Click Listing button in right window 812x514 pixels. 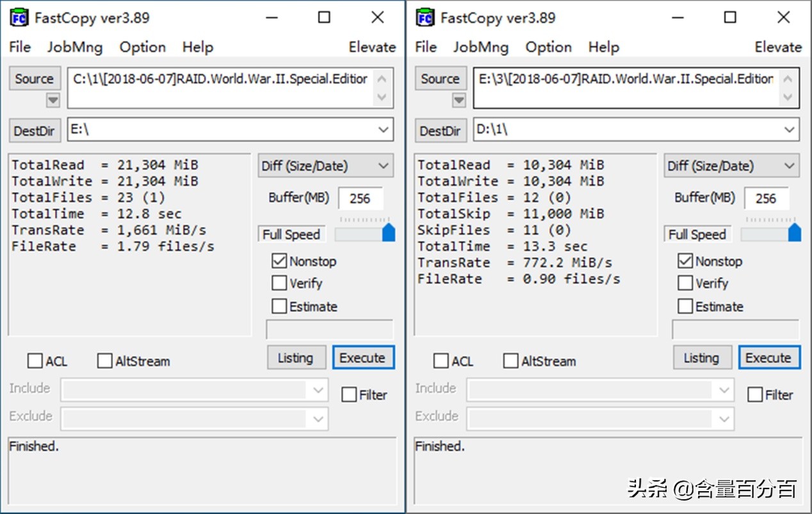701,358
